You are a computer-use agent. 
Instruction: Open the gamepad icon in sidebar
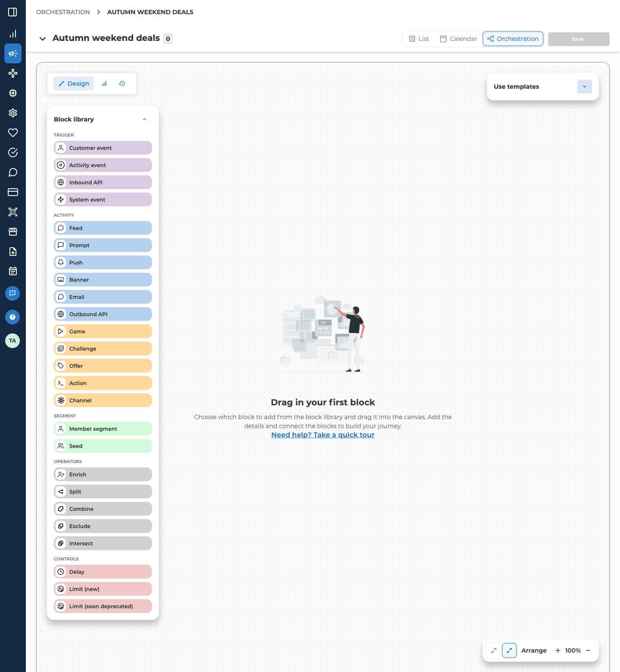tap(12, 73)
